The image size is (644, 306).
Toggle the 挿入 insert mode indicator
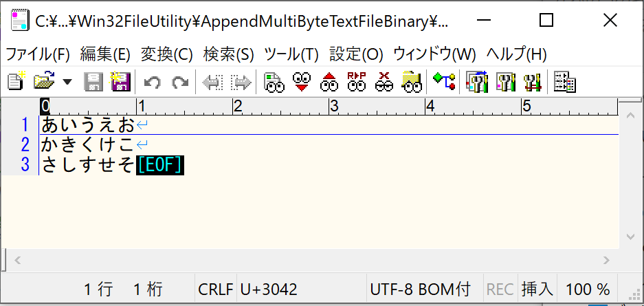537,289
